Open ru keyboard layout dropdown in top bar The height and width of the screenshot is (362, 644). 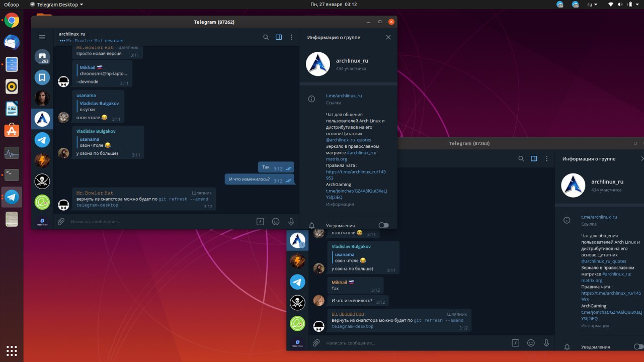click(x=592, y=5)
